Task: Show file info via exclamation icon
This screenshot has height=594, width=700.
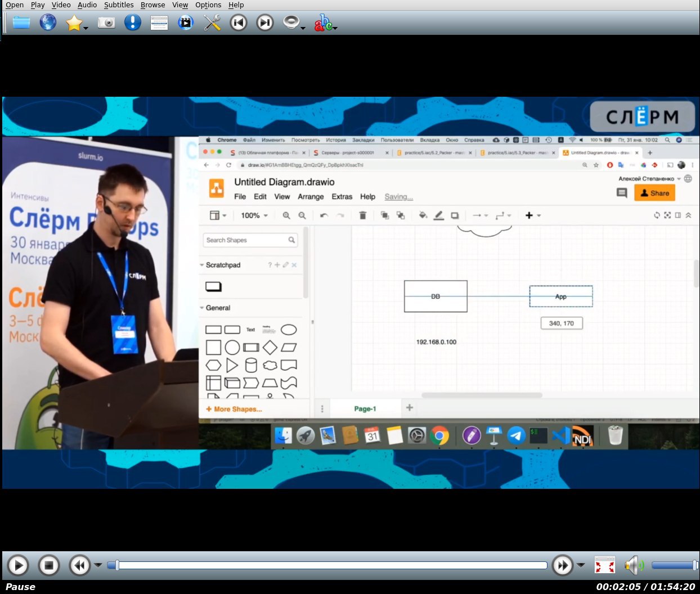Action: [x=133, y=23]
